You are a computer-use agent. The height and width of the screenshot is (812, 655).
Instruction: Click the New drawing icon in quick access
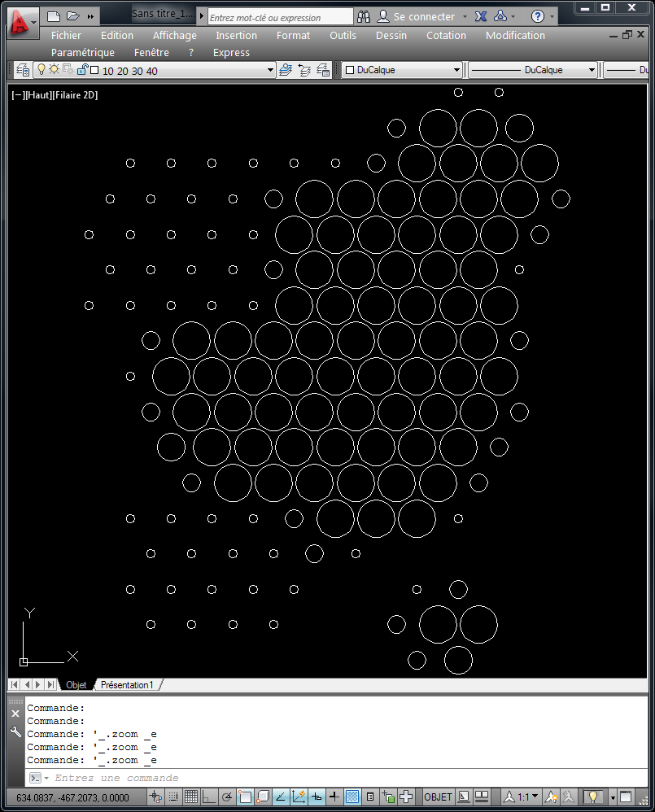[54, 16]
